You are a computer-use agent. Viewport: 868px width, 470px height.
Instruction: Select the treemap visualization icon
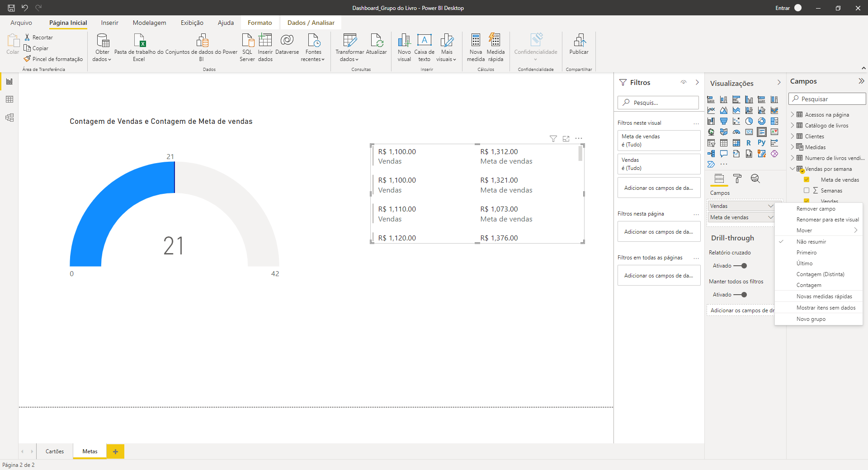click(x=774, y=121)
